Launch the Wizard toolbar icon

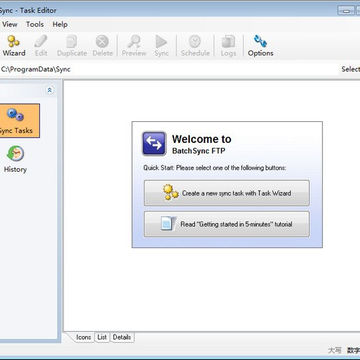[14, 46]
